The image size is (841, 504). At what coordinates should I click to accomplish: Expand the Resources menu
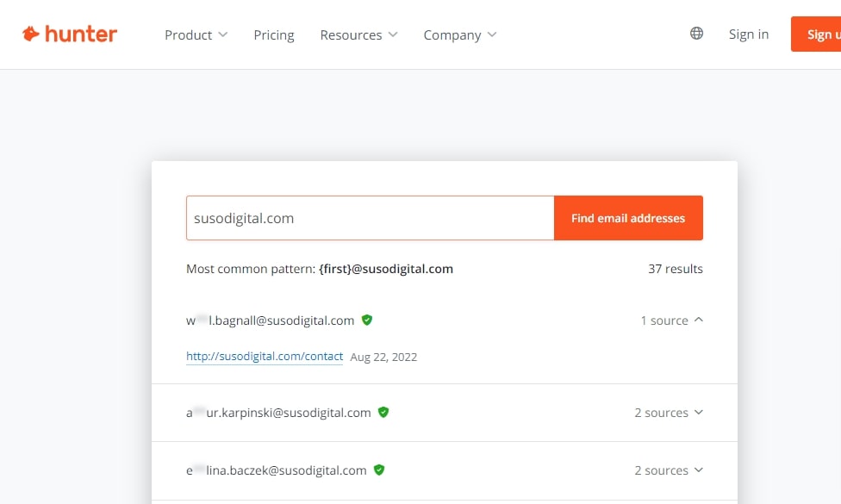click(358, 34)
